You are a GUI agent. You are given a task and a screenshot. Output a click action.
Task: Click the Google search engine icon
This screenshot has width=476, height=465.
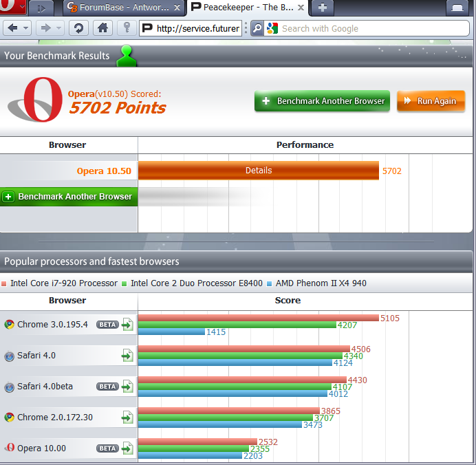[272, 28]
